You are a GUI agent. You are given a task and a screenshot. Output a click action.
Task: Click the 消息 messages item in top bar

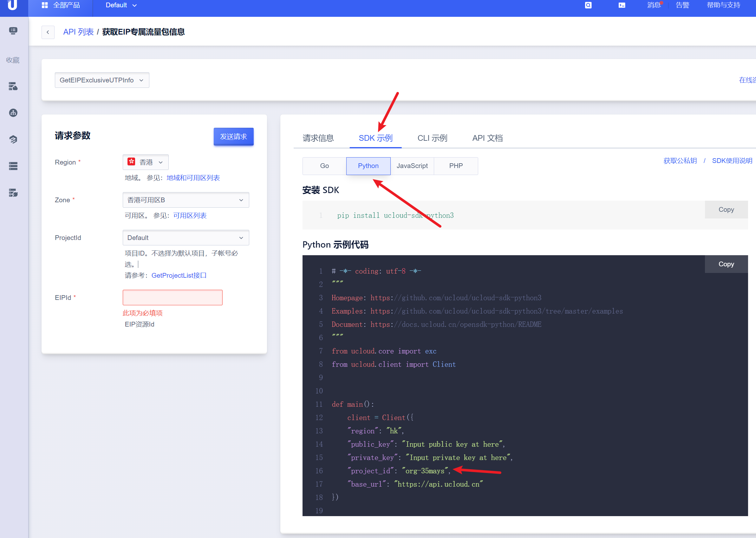654,5
